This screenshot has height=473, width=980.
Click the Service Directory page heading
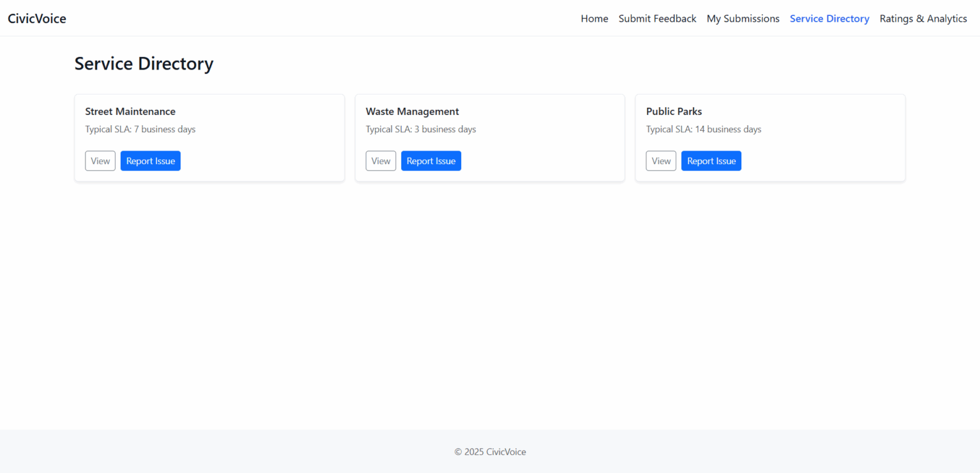[x=144, y=64]
